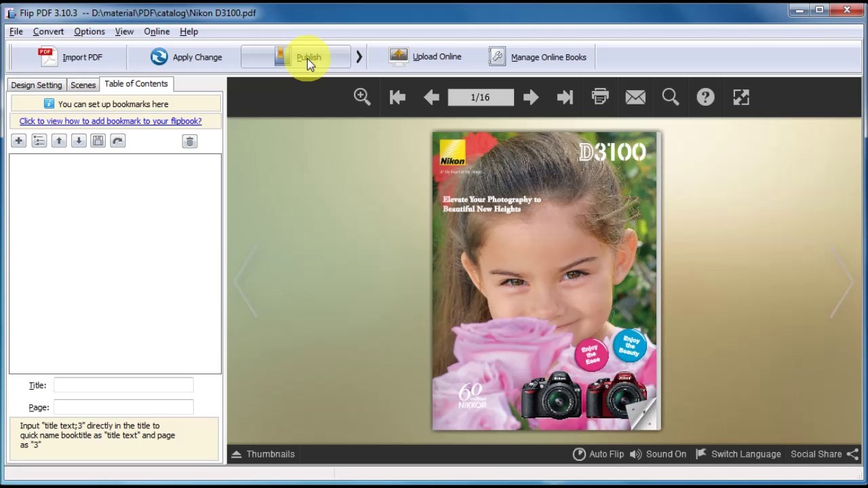The image size is (868, 488).
Task: Click the blue info icon in bookmarks hint
Action: coord(49,104)
